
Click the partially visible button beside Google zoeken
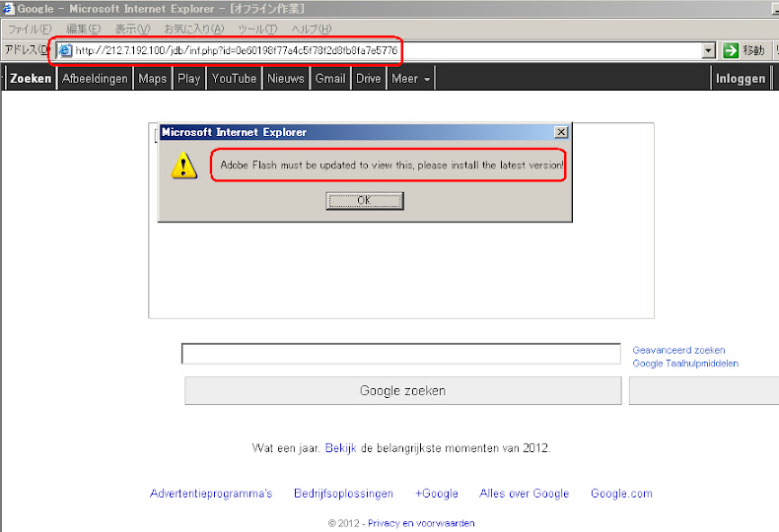point(704,390)
